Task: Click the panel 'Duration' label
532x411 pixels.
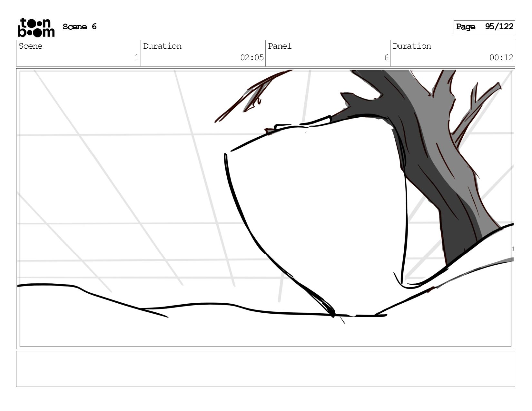Action: 412,46
